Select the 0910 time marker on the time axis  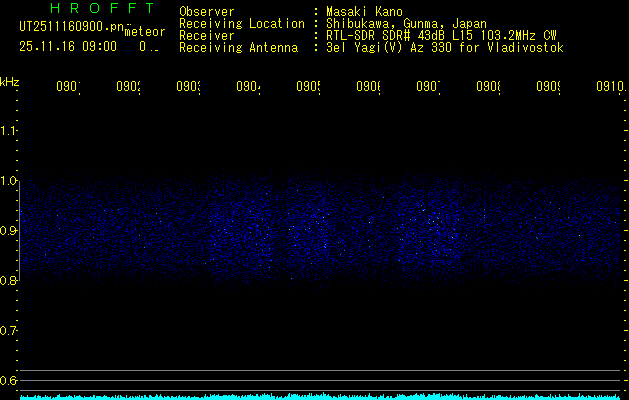coord(610,86)
